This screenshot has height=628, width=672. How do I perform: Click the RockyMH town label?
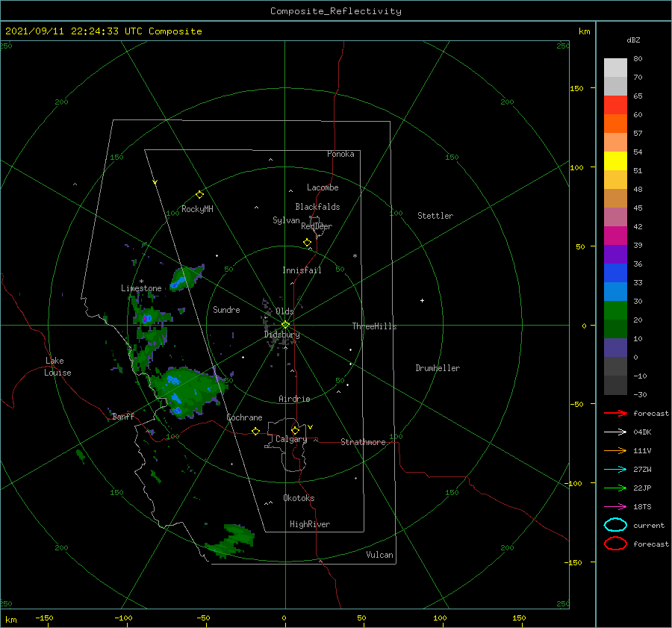(197, 209)
